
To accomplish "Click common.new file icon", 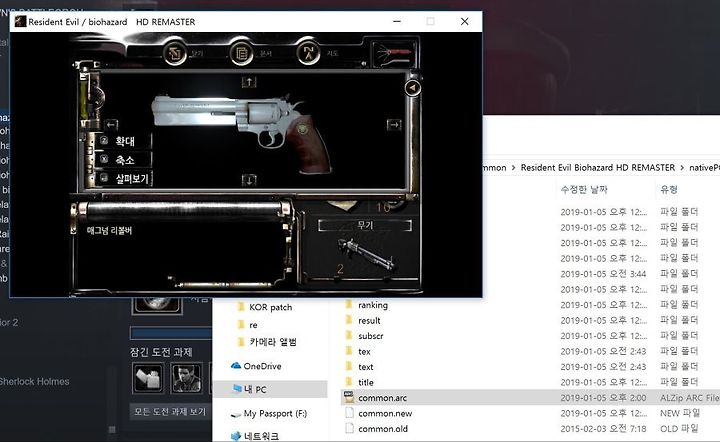I will click(x=349, y=413).
